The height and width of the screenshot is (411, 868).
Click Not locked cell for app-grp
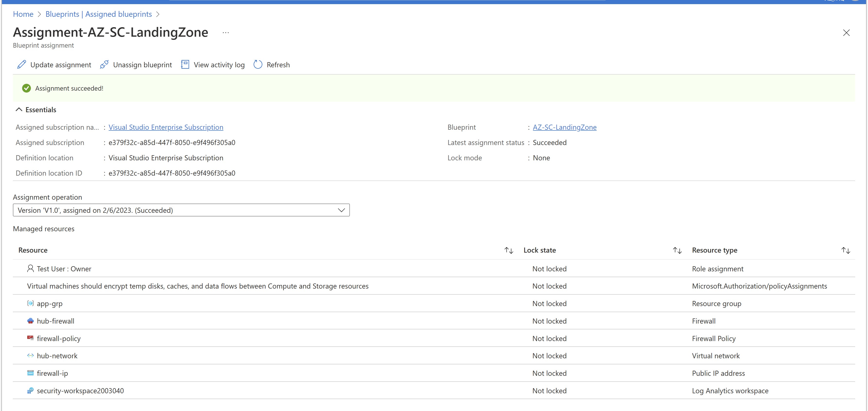coord(549,304)
